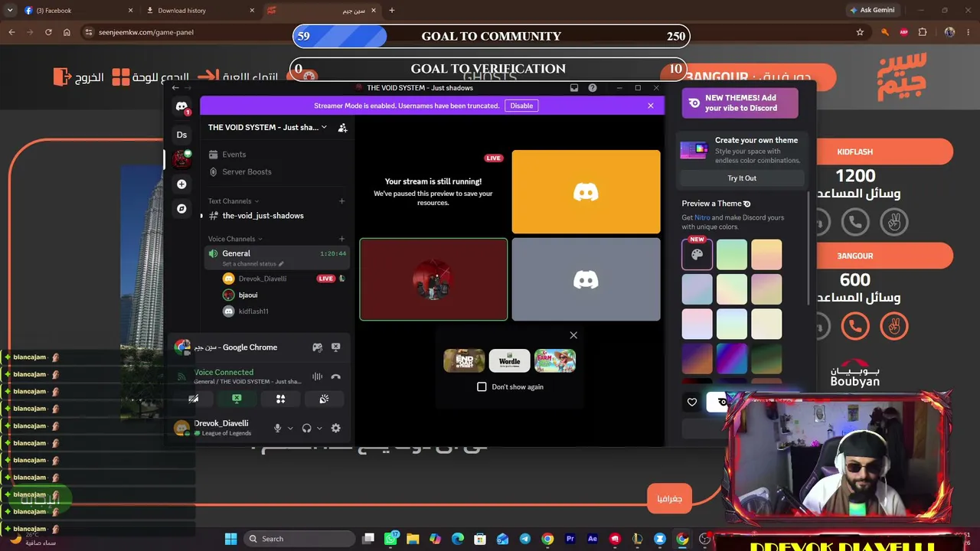
Task: Click Nitro link in theme preview text
Action: (702, 217)
